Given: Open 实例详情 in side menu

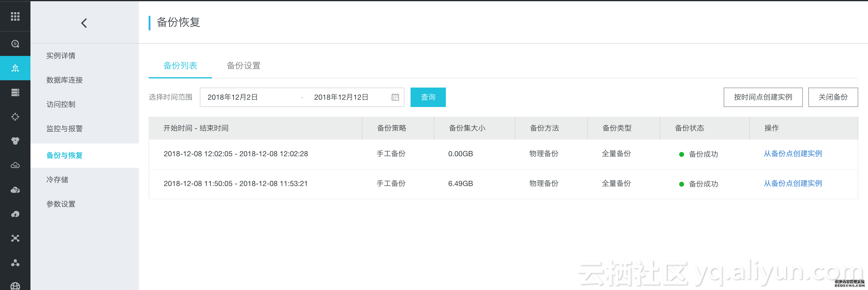Looking at the screenshot, I should click(61, 56).
